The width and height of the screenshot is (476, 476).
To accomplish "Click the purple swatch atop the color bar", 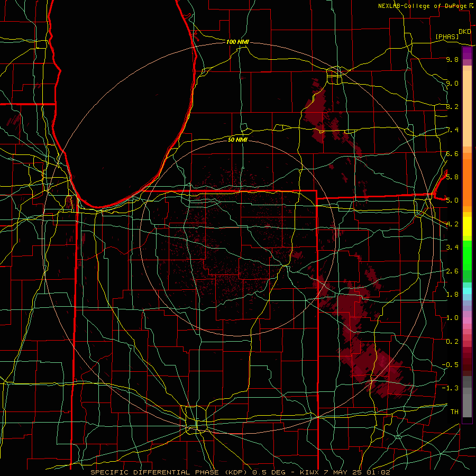I will [467, 53].
